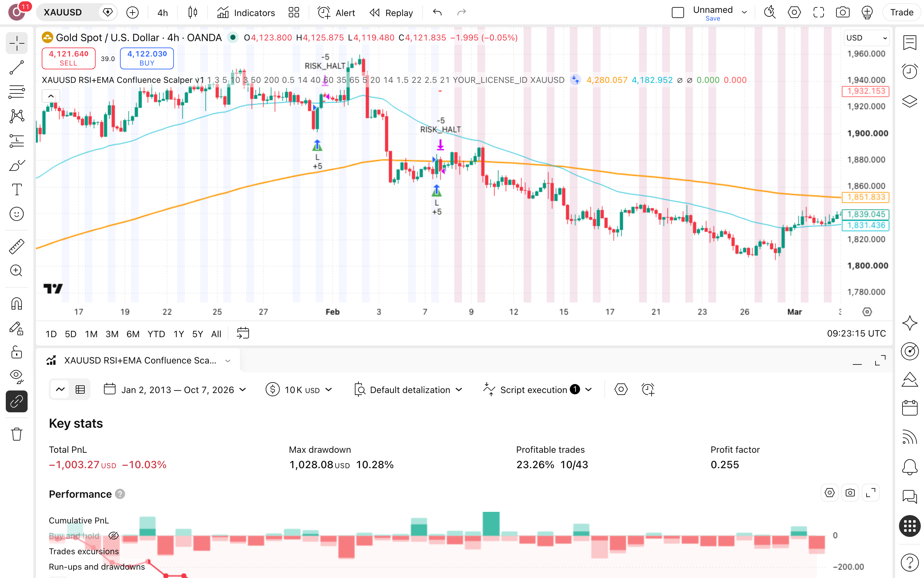The height and width of the screenshot is (578, 924).
Task: Click the 4,121.640 SELL button
Action: (x=69, y=58)
